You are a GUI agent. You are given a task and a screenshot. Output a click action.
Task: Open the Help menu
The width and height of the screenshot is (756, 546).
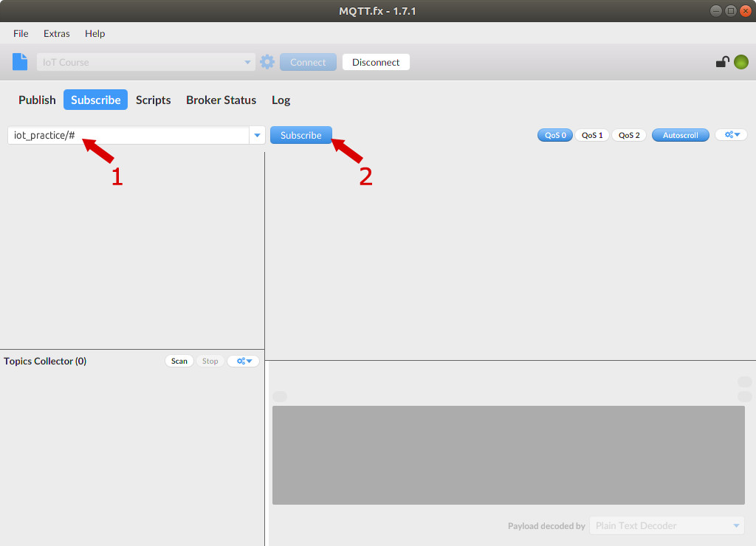tap(95, 34)
